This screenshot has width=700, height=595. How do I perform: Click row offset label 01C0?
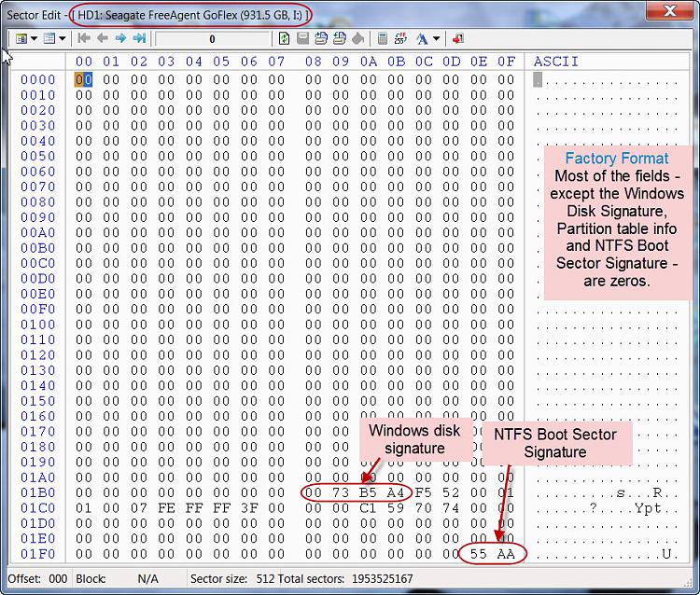(x=38, y=508)
